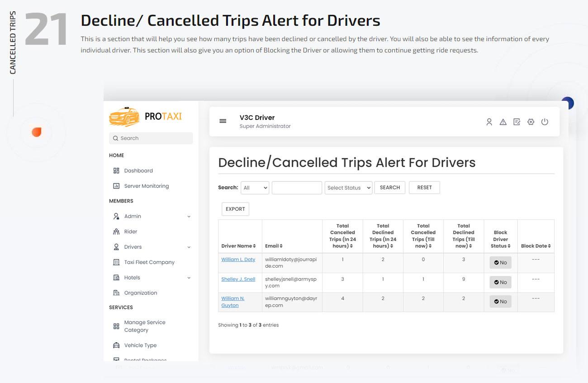Click the Rider members icon

(x=116, y=232)
